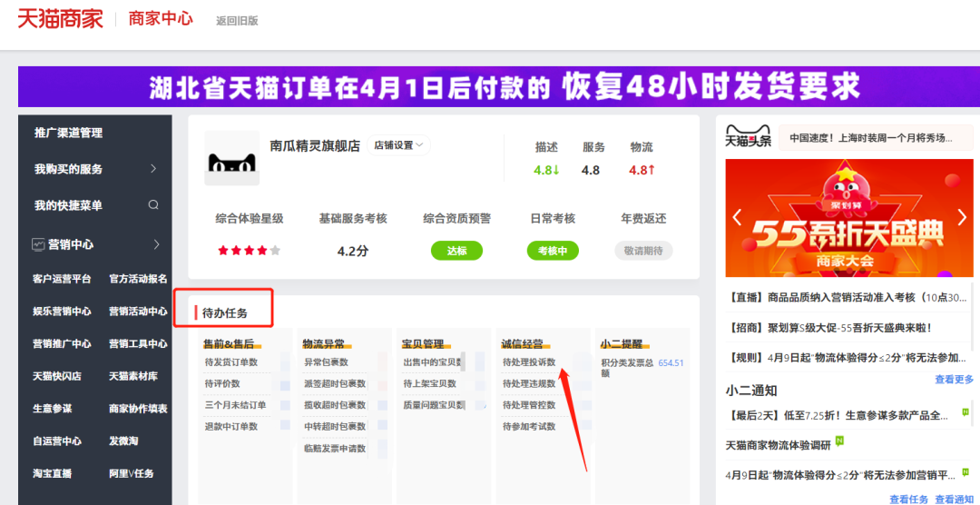Click 三个月未结订单

[236, 405]
